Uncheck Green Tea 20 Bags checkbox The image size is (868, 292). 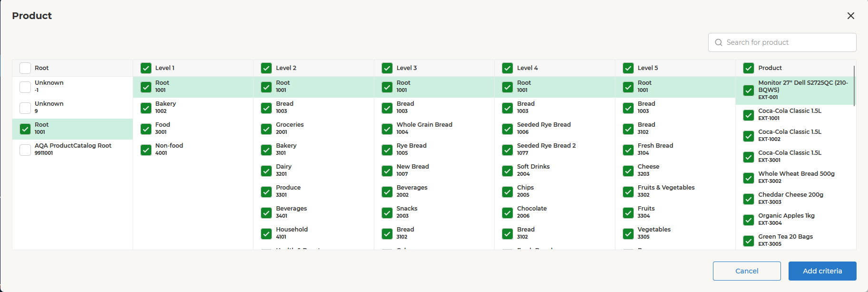749,241
